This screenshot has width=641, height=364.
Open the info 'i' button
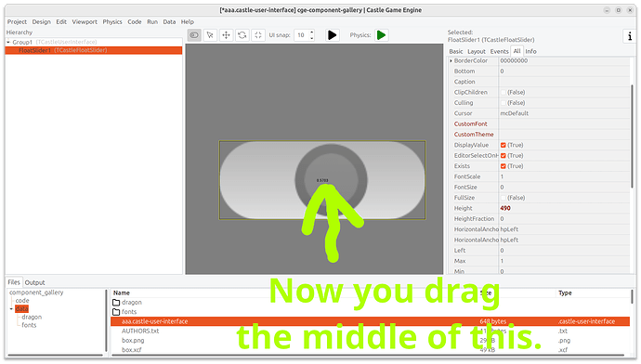click(x=630, y=36)
